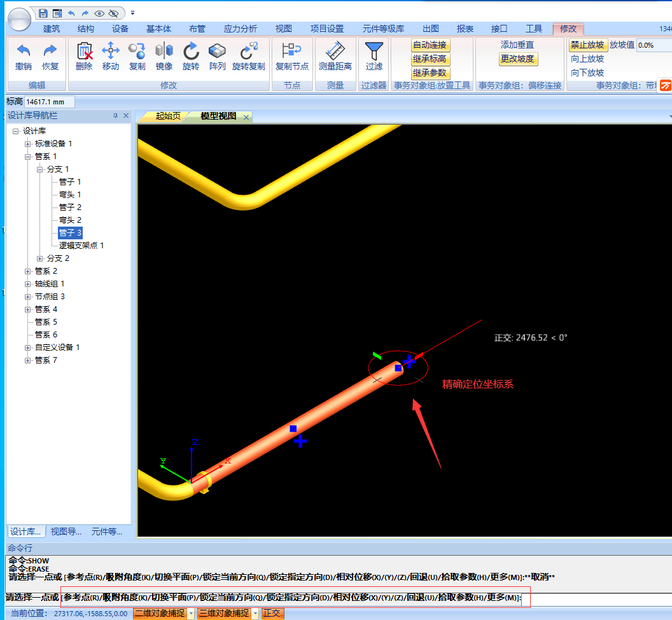
Task: Select the 复制 copy tool
Action: click(137, 57)
